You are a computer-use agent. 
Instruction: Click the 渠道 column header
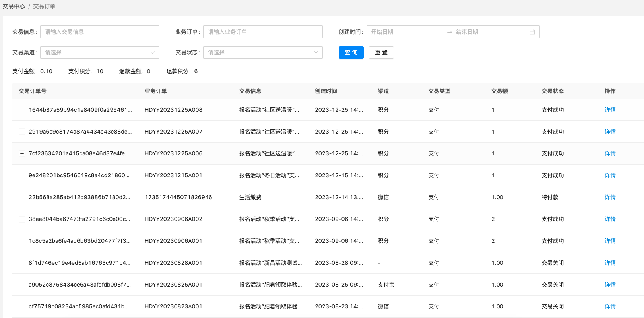coord(383,91)
